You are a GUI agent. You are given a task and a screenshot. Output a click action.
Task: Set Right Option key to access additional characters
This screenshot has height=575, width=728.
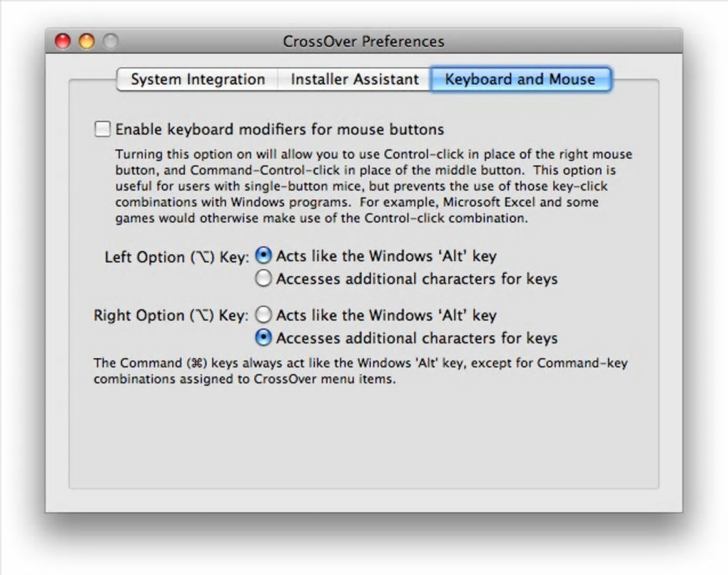coord(263,337)
